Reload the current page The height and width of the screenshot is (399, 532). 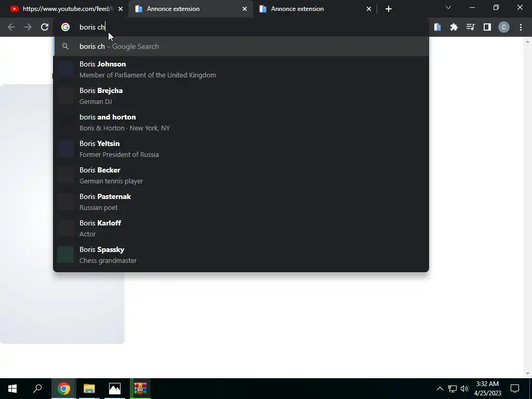[x=45, y=27]
